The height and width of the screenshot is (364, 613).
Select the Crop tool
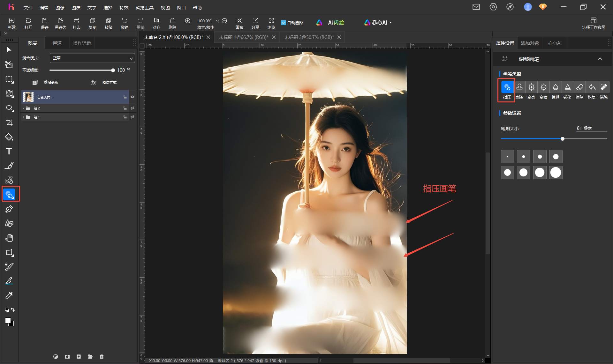pos(9,123)
